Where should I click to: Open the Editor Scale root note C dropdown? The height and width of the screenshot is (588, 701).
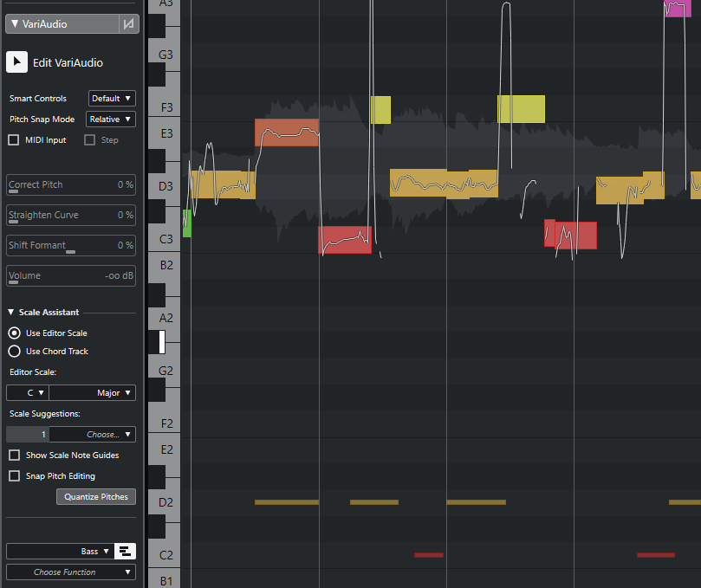[28, 393]
